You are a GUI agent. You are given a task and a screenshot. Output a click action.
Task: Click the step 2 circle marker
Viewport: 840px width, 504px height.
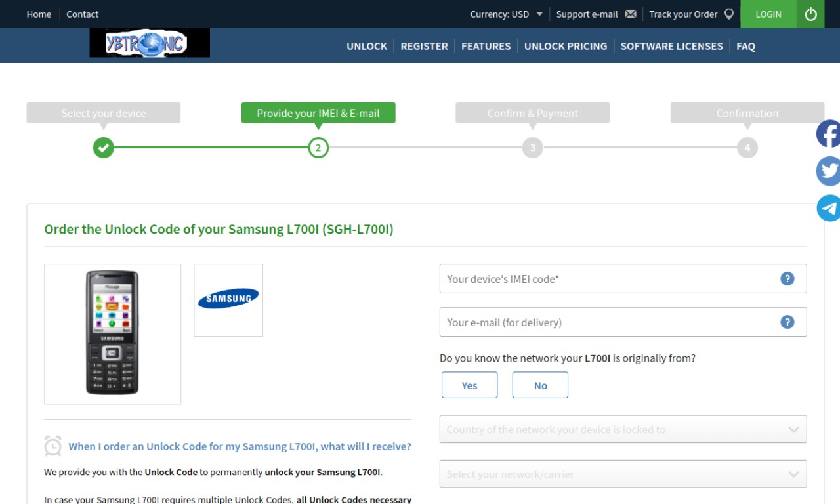click(318, 147)
